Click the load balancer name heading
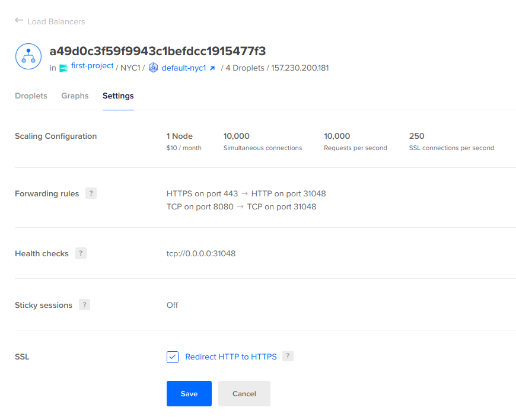 (157, 51)
